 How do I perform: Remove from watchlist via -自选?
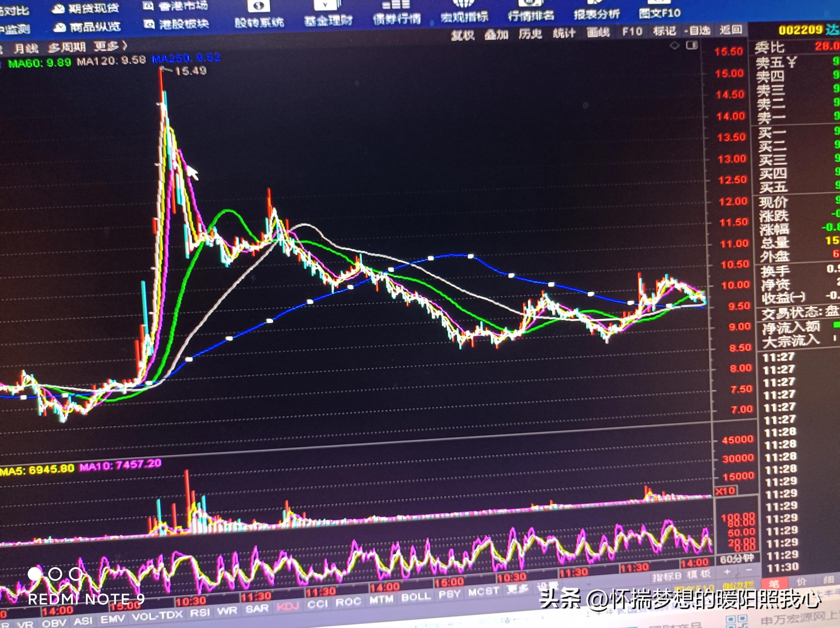click(x=697, y=30)
